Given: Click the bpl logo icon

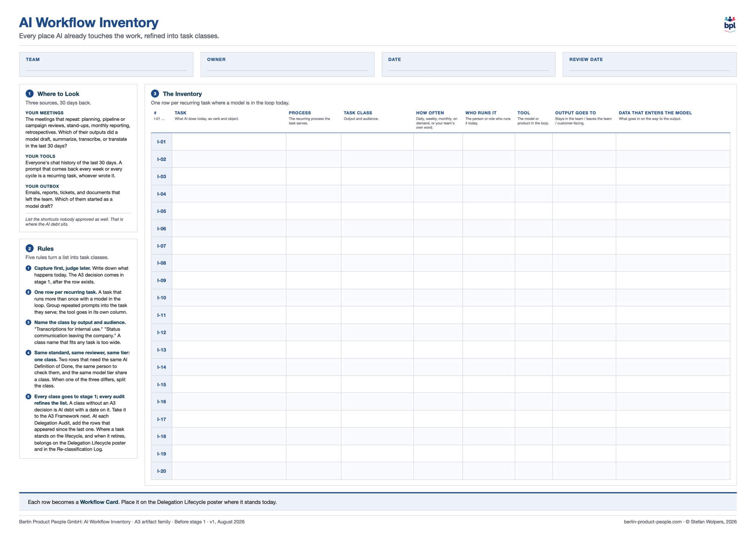Looking at the screenshot, I should click(x=730, y=24).
